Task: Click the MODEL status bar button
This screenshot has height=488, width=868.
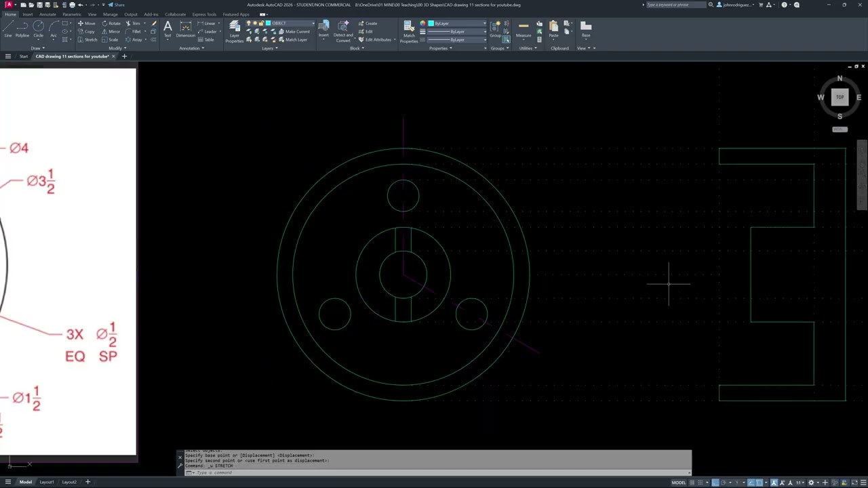Action: pos(679,483)
